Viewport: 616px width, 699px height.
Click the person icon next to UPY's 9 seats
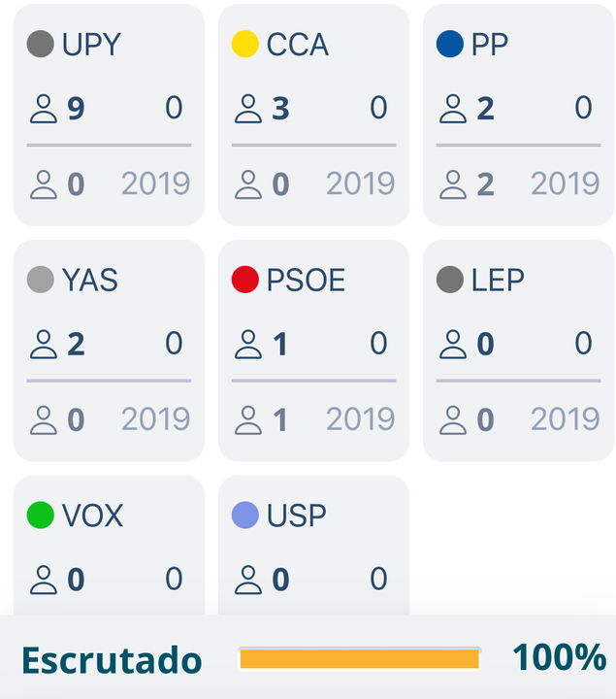coord(44,109)
